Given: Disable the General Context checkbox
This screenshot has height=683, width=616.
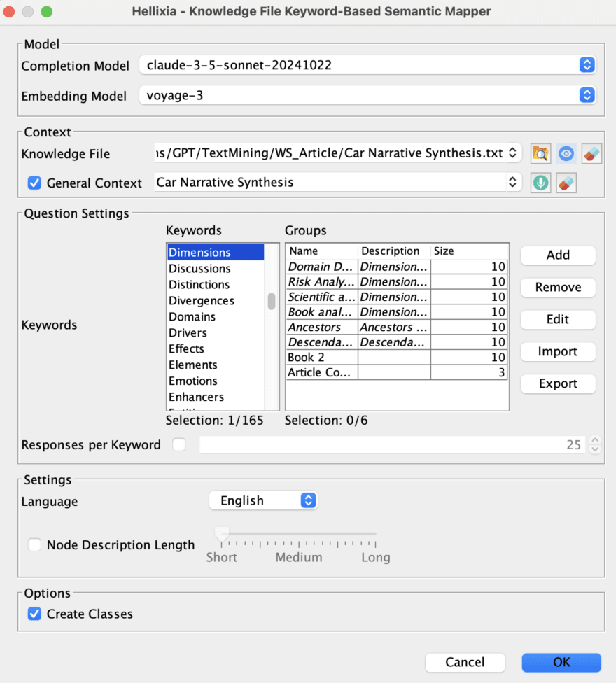Looking at the screenshot, I should click(34, 183).
